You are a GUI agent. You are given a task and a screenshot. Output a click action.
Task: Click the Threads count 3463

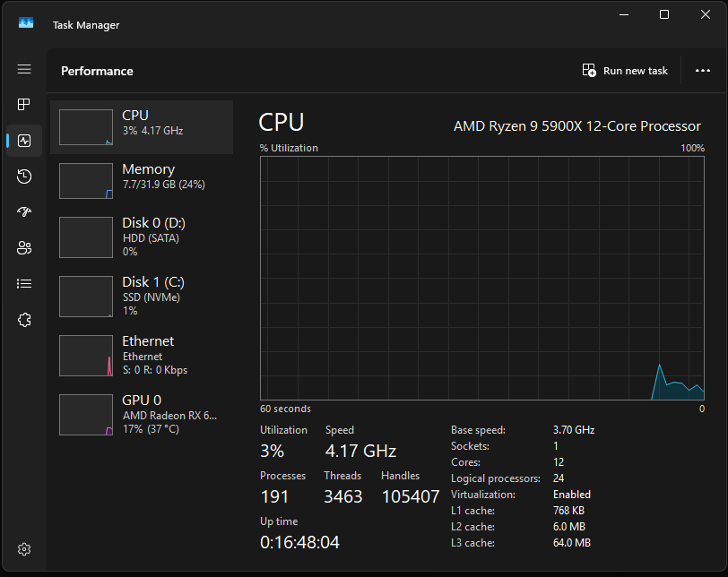point(343,496)
